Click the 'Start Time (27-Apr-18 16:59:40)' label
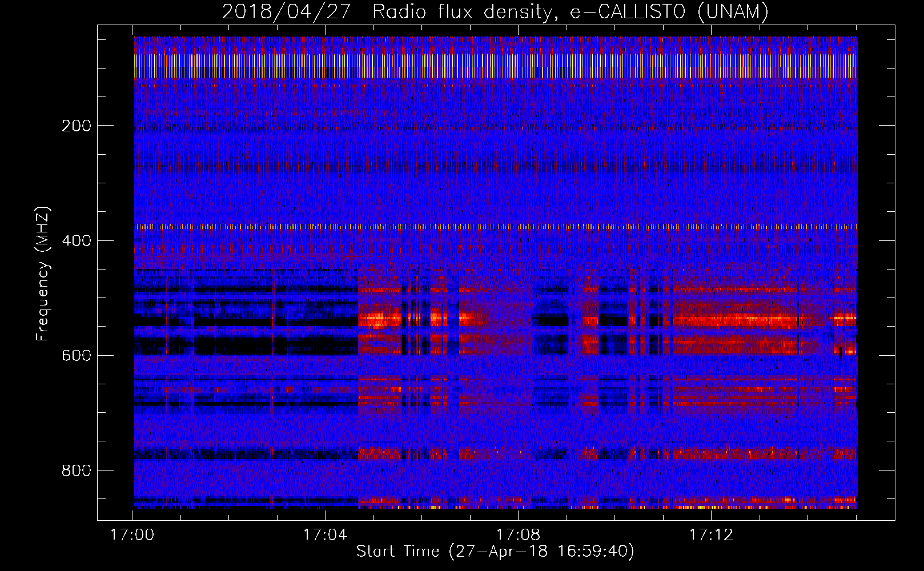The image size is (924, 571). point(495,552)
